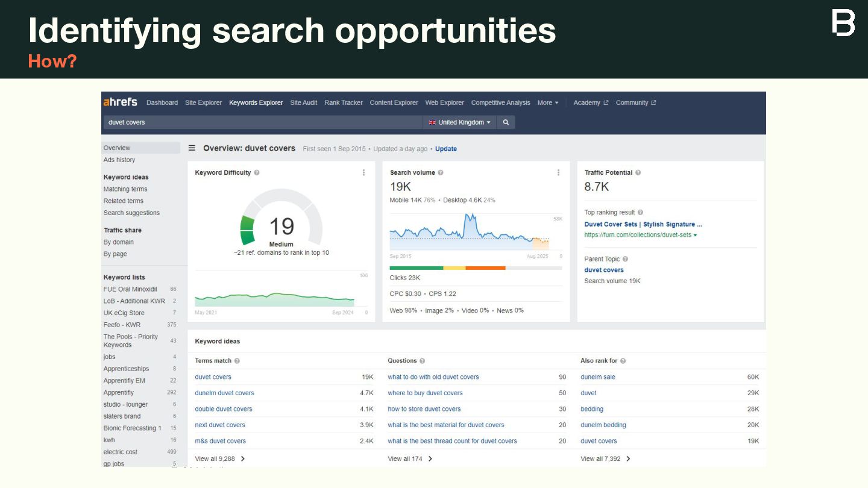Select Keywords Explorer tab
Screen dimensions: 868x488
click(256, 103)
